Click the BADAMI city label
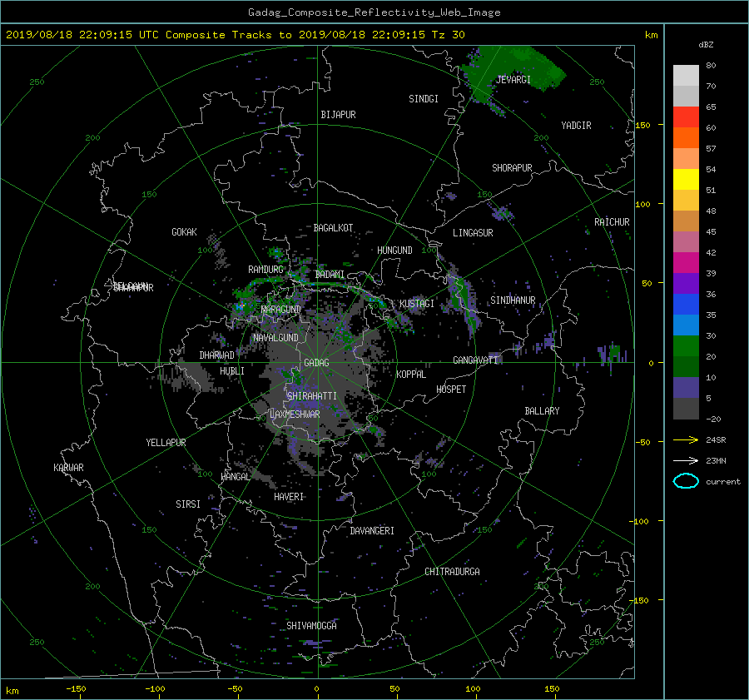 pyautogui.click(x=330, y=275)
